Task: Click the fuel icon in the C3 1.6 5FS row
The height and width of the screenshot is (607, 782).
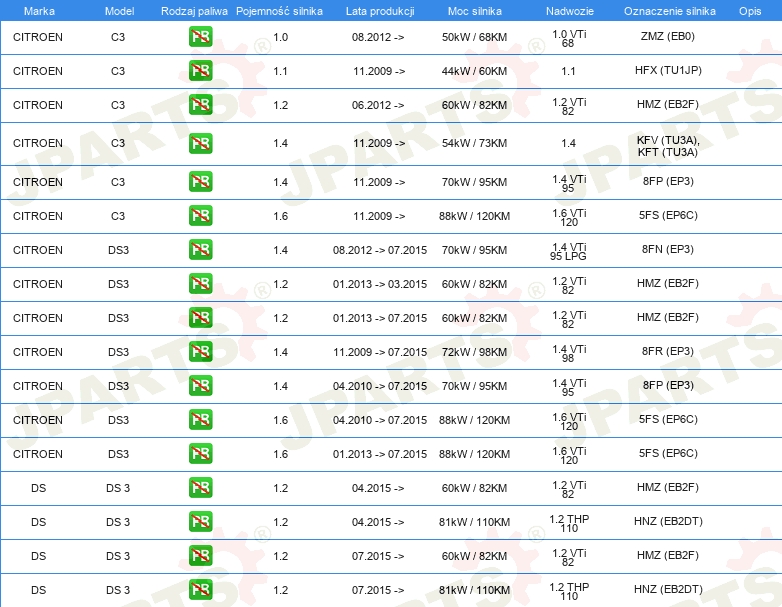Action: [200, 216]
